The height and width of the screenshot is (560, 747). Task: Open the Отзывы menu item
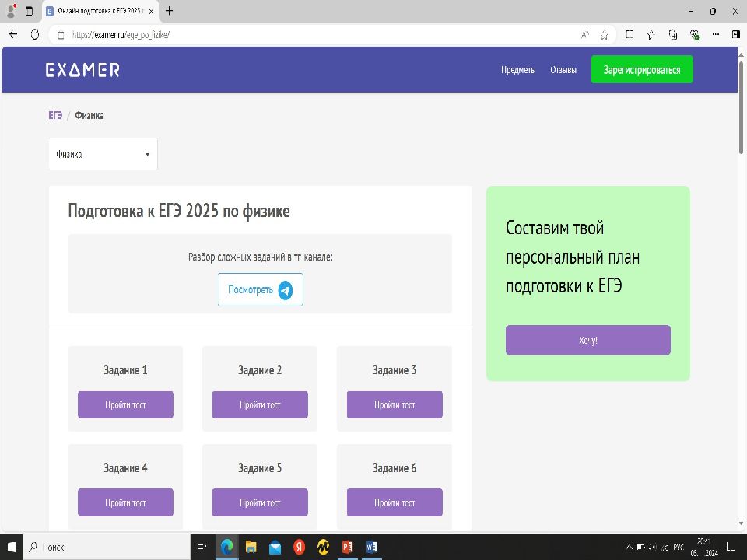point(563,70)
